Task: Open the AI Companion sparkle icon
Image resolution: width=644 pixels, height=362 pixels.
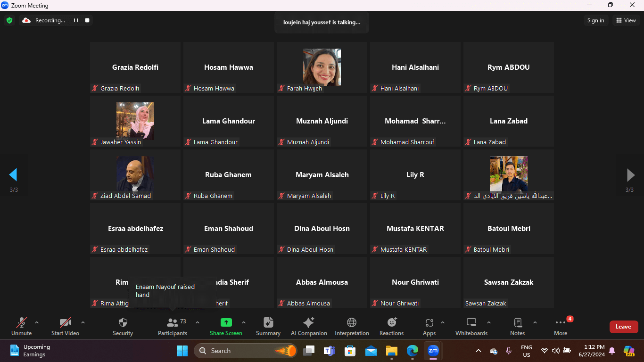Action: [308, 323]
